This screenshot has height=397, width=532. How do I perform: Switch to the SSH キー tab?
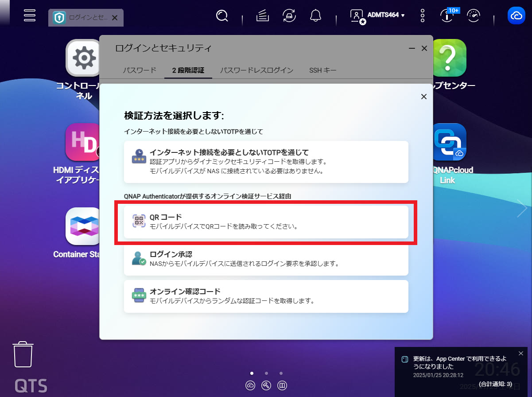pyautogui.click(x=322, y=70)
